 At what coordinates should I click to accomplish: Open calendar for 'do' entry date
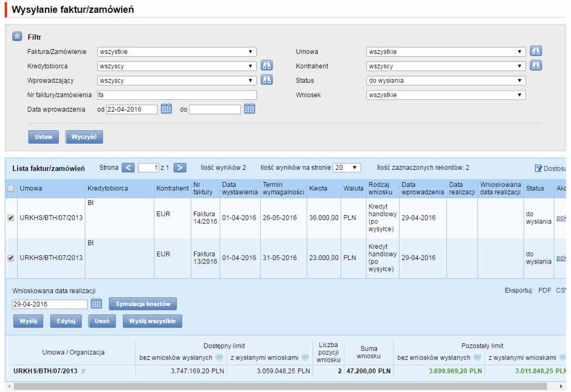point(250,109)
